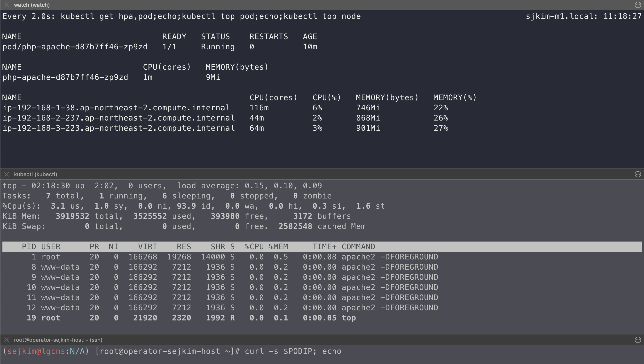Image resolution: width=644 pixels, height=364 pixels.
Task: Click the PID 19 top process row
Action: tap(191, 318)
